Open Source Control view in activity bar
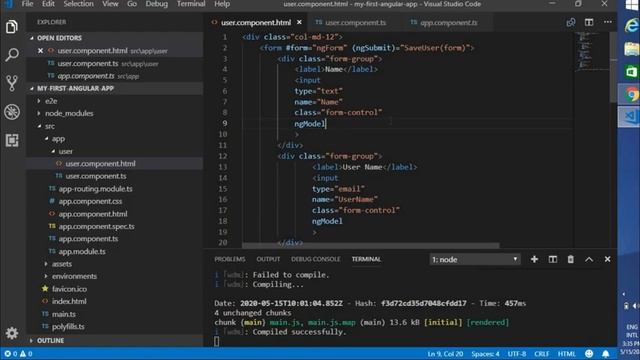640x360 pixels. (x=12, y=83)
